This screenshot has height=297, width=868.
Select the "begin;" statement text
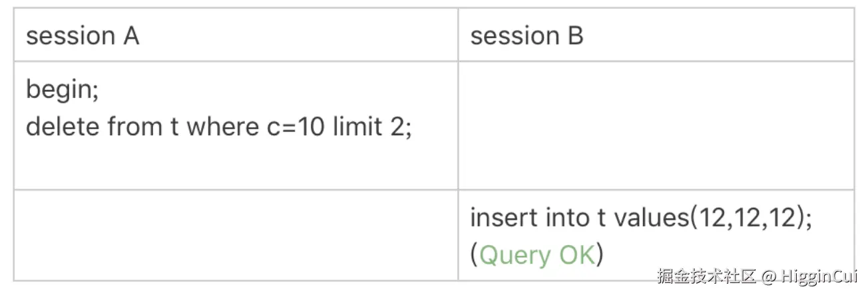pyautogui.click(x=63, y=90)
